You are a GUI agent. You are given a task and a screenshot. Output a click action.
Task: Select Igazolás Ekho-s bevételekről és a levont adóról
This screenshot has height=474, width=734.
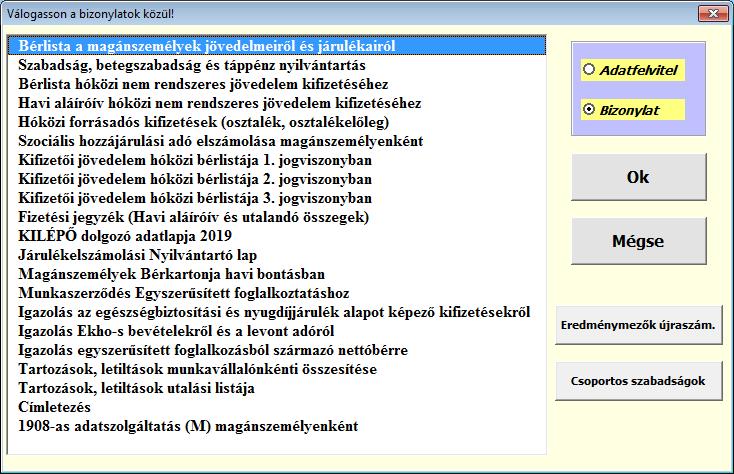tap(277, 331)
